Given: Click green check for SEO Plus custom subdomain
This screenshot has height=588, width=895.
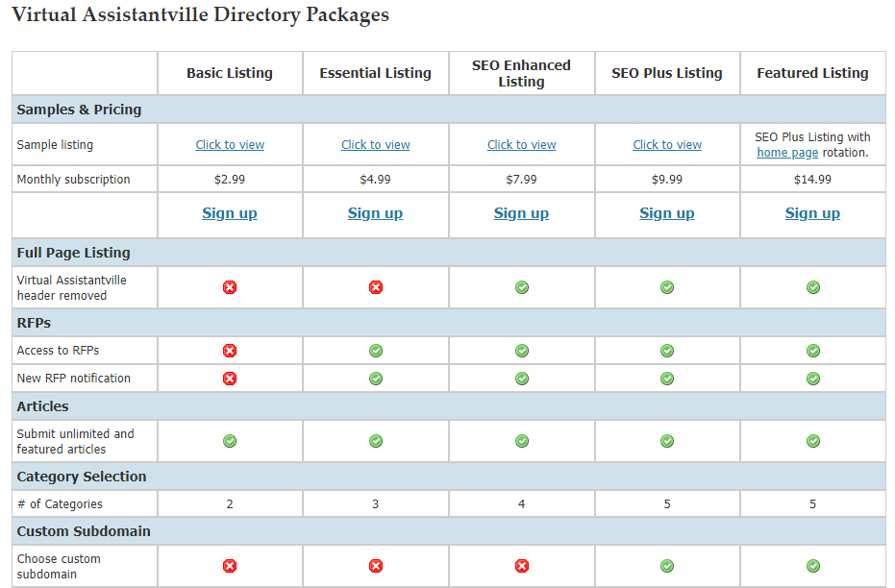Looking at the screenshot, I should click(667, 566).
